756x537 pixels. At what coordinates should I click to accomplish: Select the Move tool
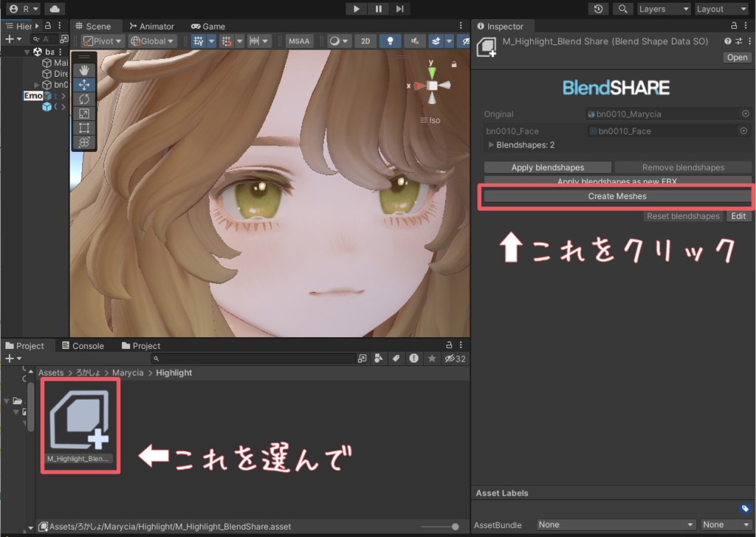pos(83,85)
